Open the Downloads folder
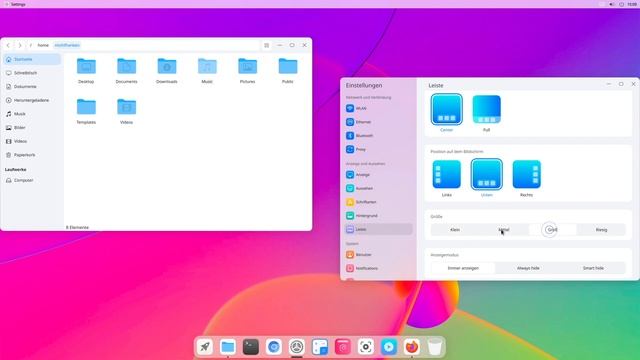The height and width of the screenshot is (360, 640). [x=167, y=71]
